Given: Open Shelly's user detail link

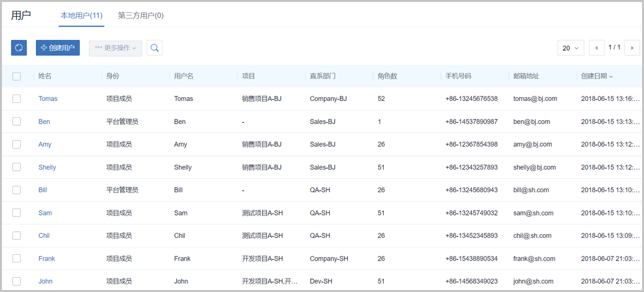Looking at the screenshot, I should pos(47,167).
